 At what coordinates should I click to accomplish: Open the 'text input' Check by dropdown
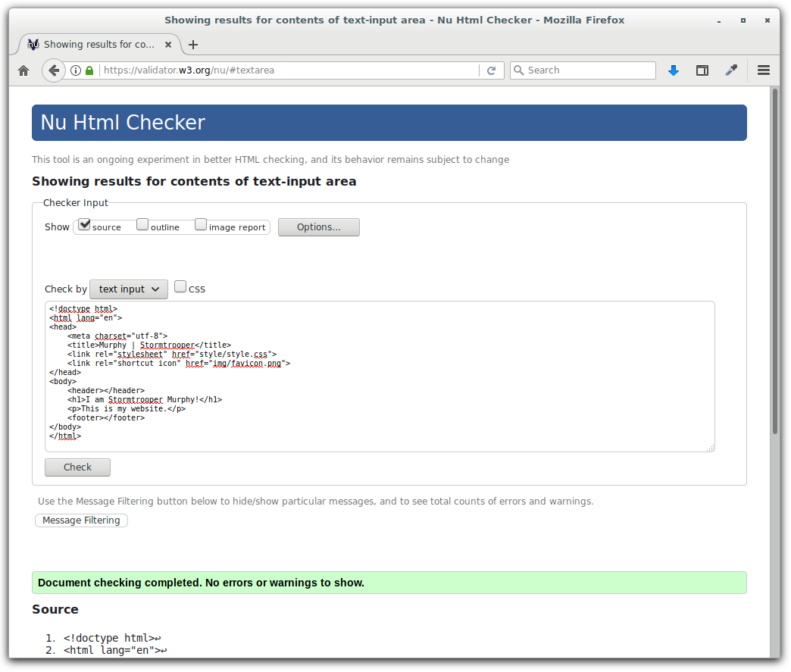coord(129,289)
